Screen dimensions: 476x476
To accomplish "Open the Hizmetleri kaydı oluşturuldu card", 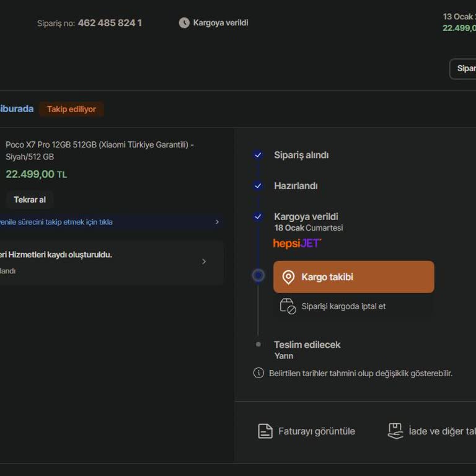I will [x=112, y=262].
